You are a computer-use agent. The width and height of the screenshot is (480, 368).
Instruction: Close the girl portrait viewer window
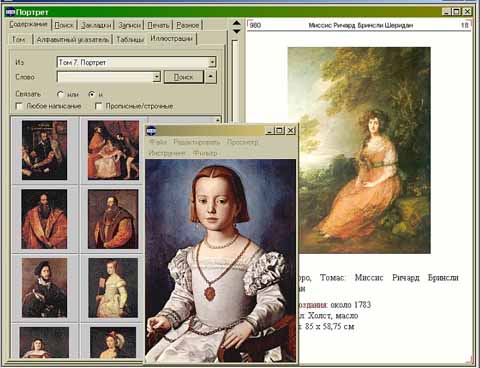pos(291,130)
